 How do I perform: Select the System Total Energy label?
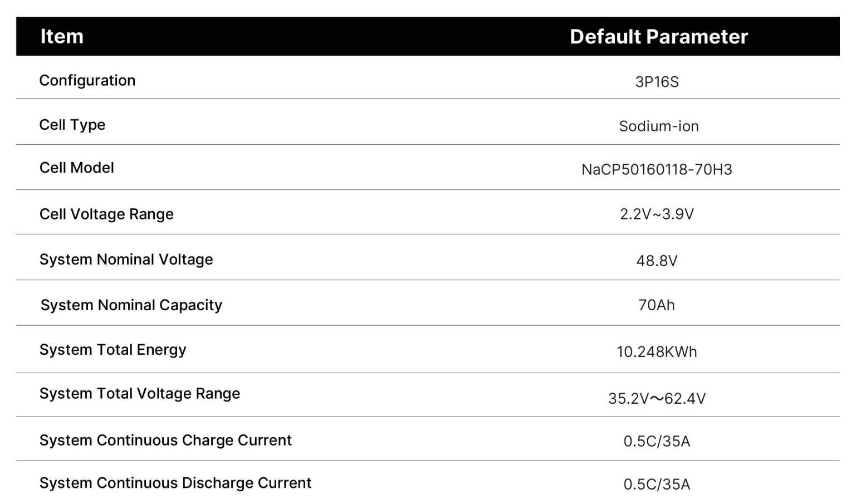[x=113, y=350]
